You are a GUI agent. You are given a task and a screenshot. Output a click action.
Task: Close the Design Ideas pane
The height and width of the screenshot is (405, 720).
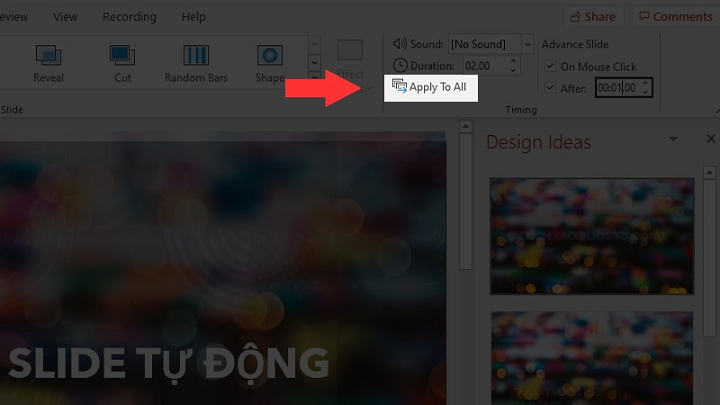pos(710,139)
